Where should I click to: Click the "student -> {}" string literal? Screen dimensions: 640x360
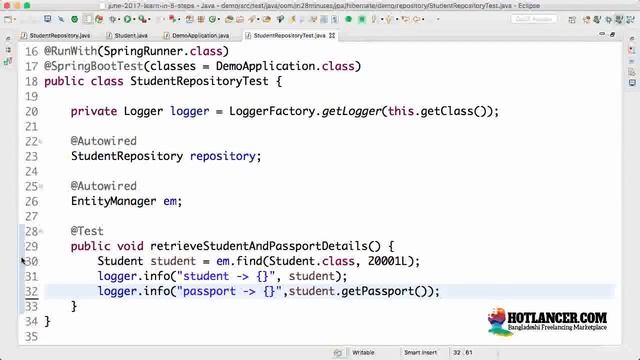pyautogui.click(x=226, y=276)
